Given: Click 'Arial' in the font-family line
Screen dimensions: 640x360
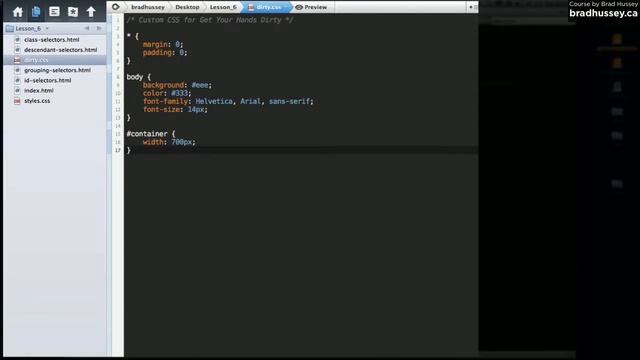Looking at the screenshot, I should point(250,101).
